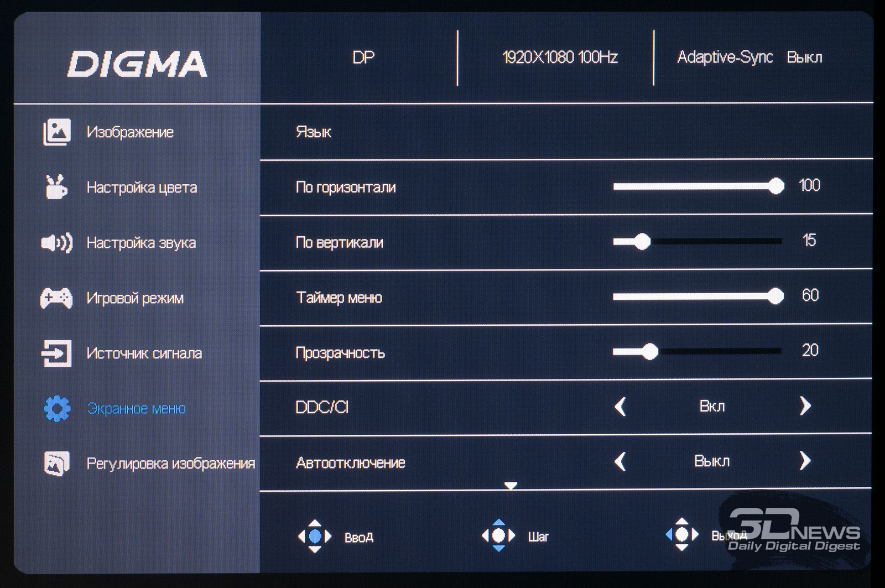Viewport: 885px width, 588px height.
Task: Click the joystick icon next to Шаг
Action: [x=498, y=535]
